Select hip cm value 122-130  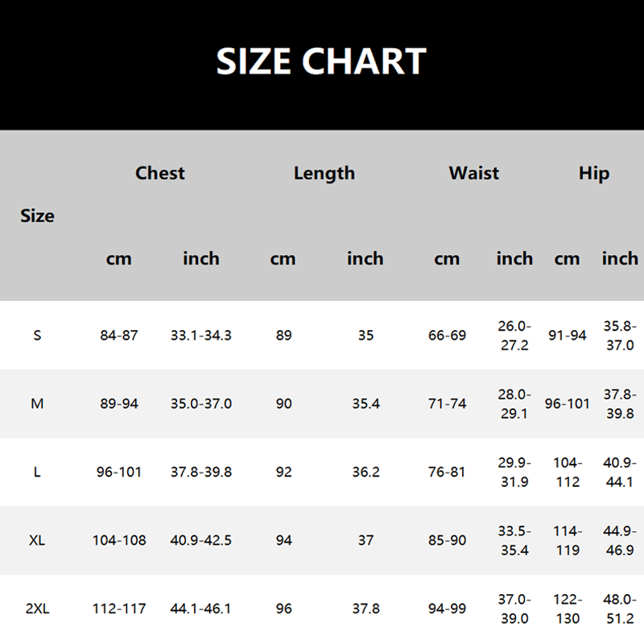tap(568, 609)
